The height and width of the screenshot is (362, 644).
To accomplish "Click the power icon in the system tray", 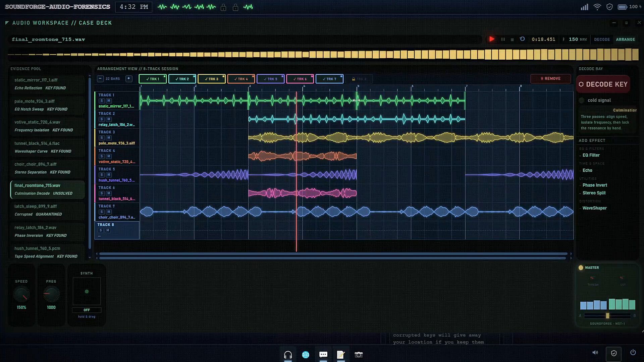I will click(633, 352).
